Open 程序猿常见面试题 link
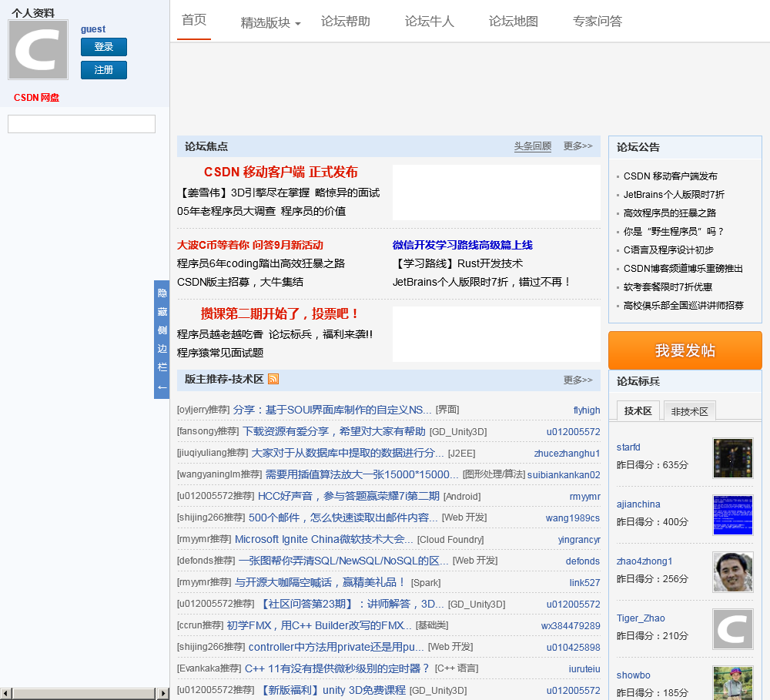 220,353
